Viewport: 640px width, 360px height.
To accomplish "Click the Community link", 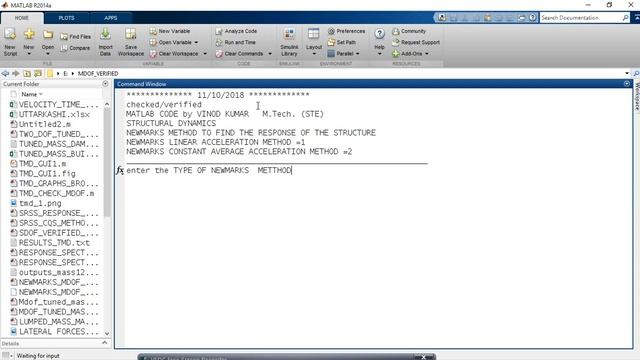I will click(409, 31).
